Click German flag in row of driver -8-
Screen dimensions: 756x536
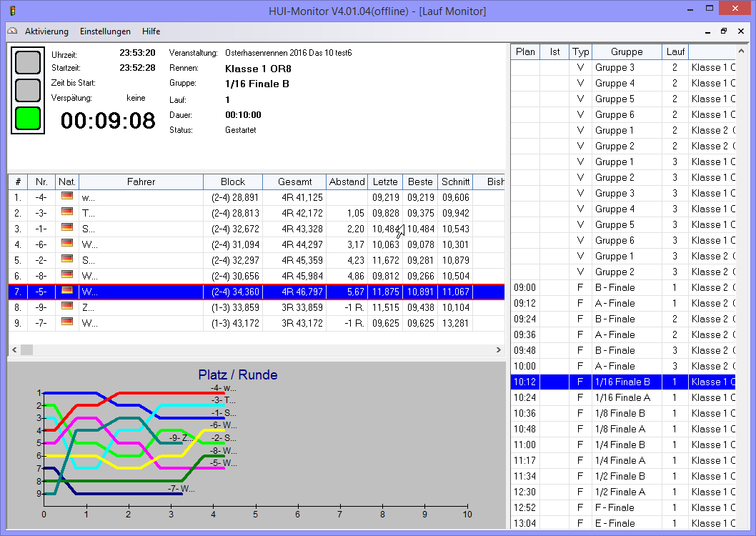click(67, 274)
